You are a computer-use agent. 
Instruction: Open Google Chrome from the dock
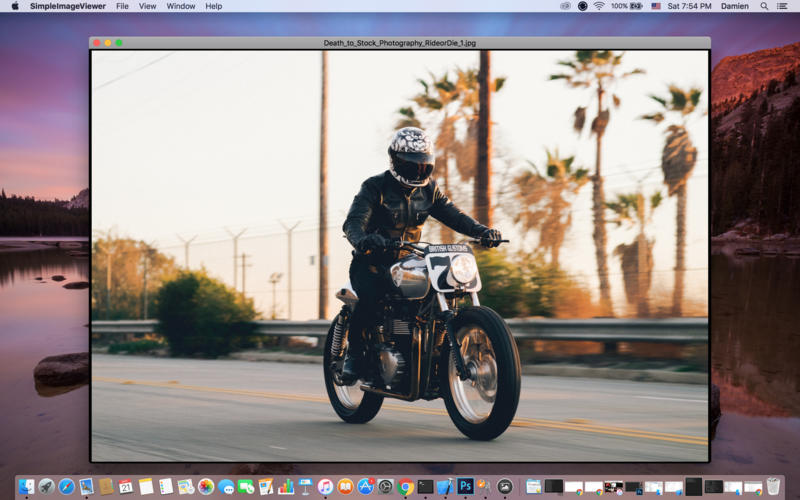click(405, 487)
